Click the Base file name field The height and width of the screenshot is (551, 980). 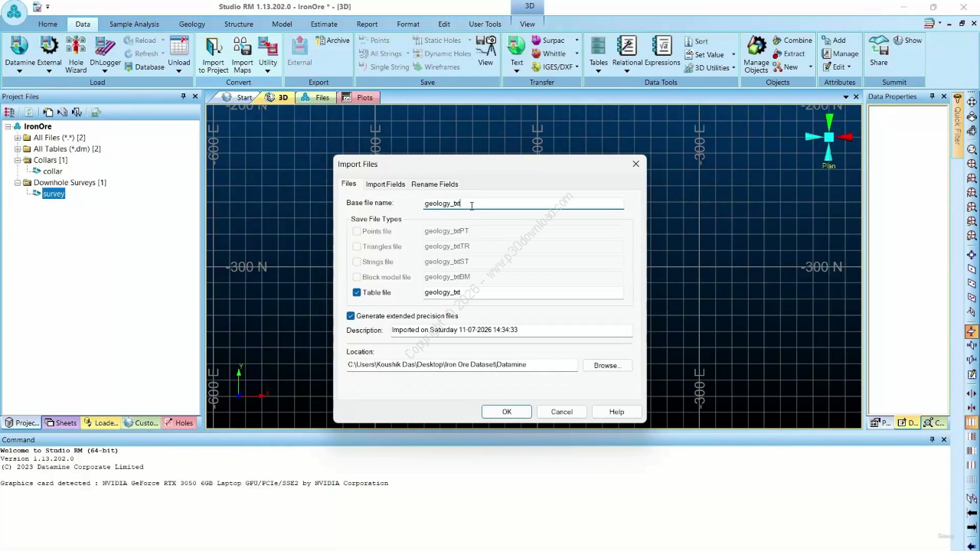[x=523, y=204]
